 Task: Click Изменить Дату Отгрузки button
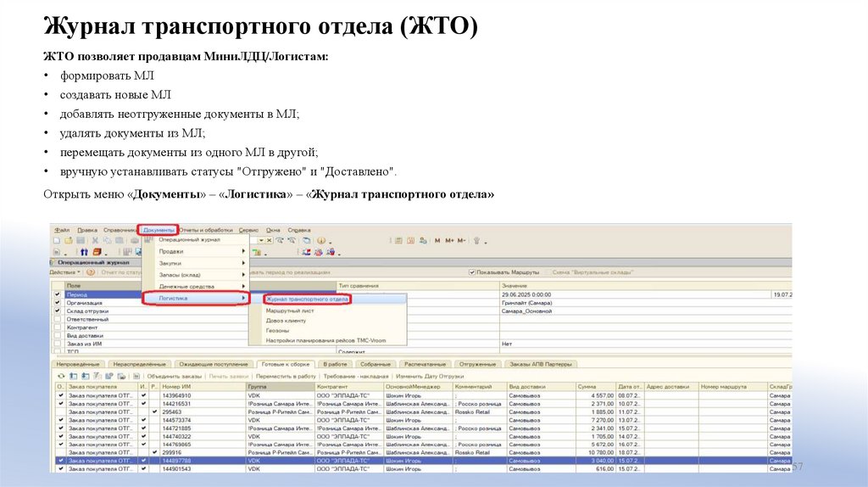click(430, 376)
